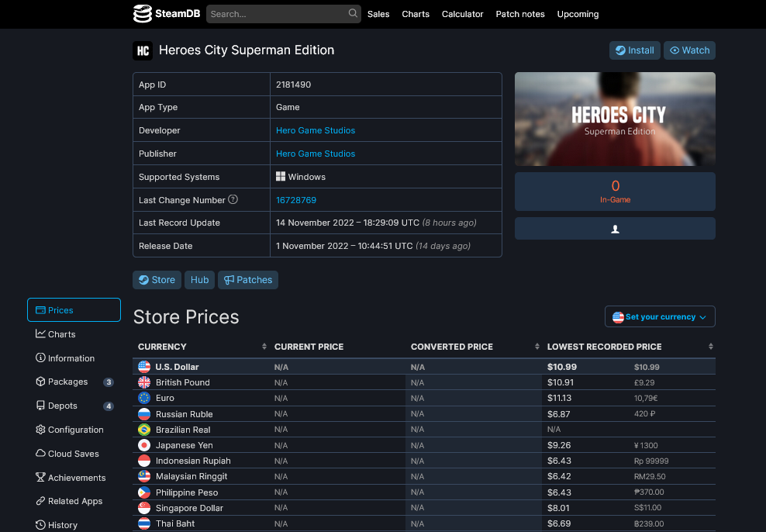Go to Sales in the top navigation
Screen dimensions: 766x532
[378, 14]
